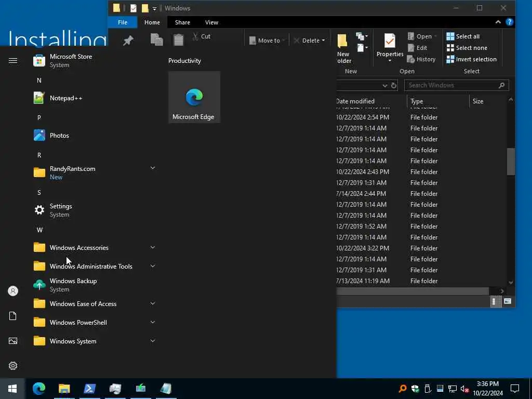The image size is (532, 399).
Task: Open Documents from Start sidebar
Action: [x=13, y=316]
